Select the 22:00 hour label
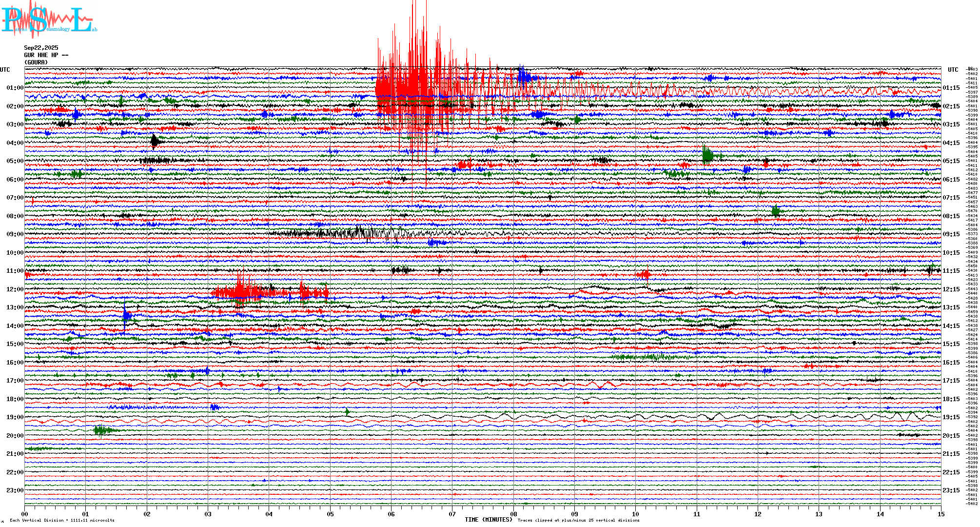980x527 pixels. click(15, 472)
